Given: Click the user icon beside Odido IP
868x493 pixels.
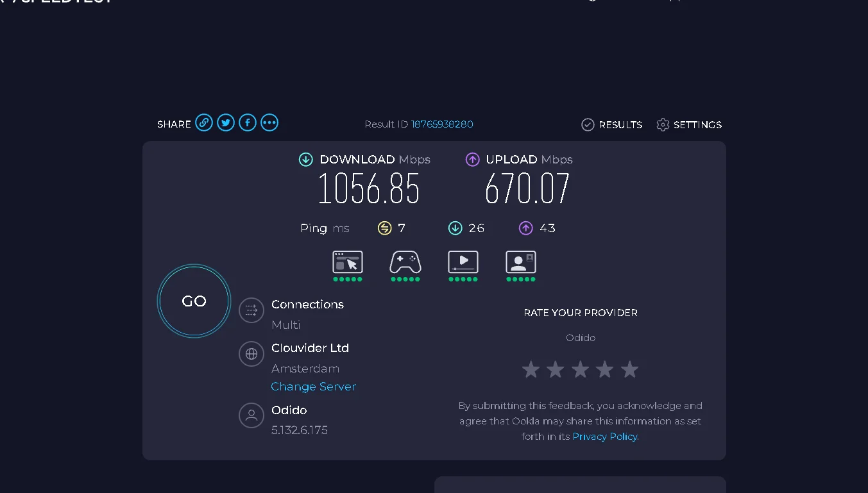Looking at the screenshot, I should click(x=251, y=415).
